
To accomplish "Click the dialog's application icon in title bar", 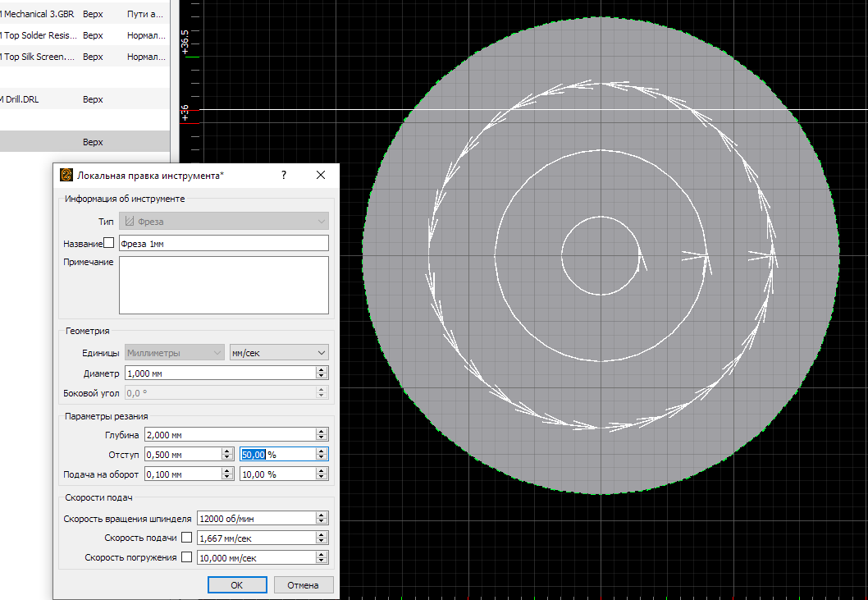I will click(66, 175).
